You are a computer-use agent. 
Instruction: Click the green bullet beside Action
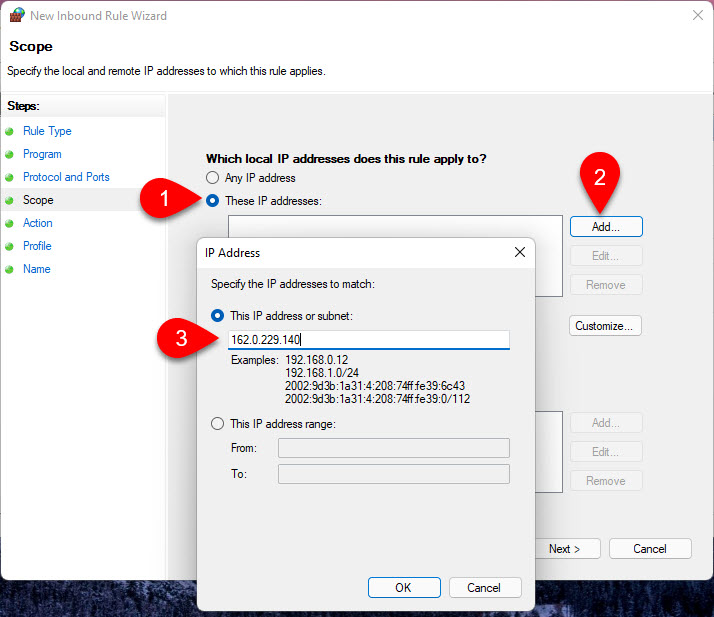9,224
